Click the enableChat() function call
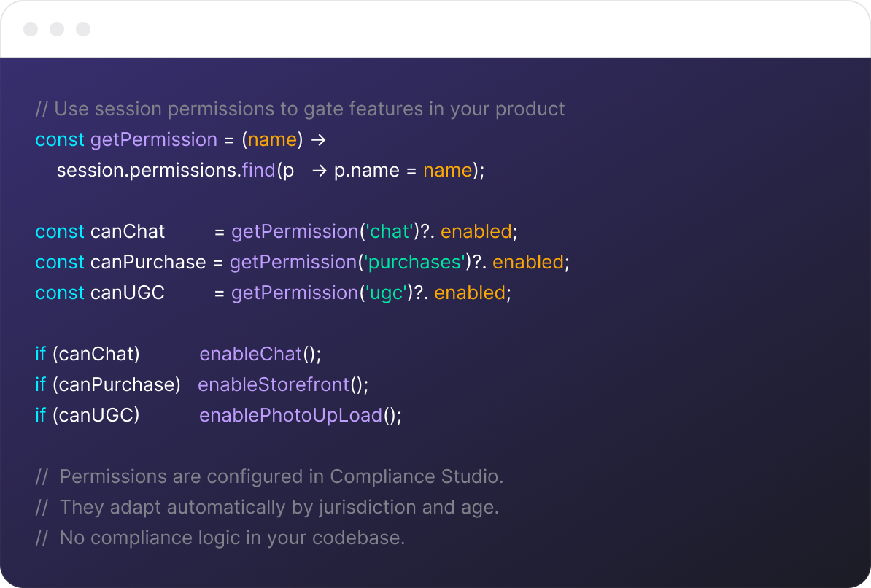This screenshot has width=871, height=588. pos(260,354)
